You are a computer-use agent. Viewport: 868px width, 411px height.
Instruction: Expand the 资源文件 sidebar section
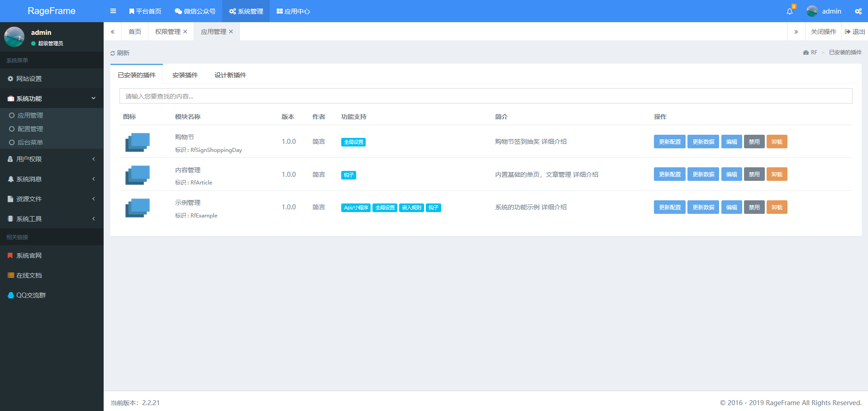52,199
